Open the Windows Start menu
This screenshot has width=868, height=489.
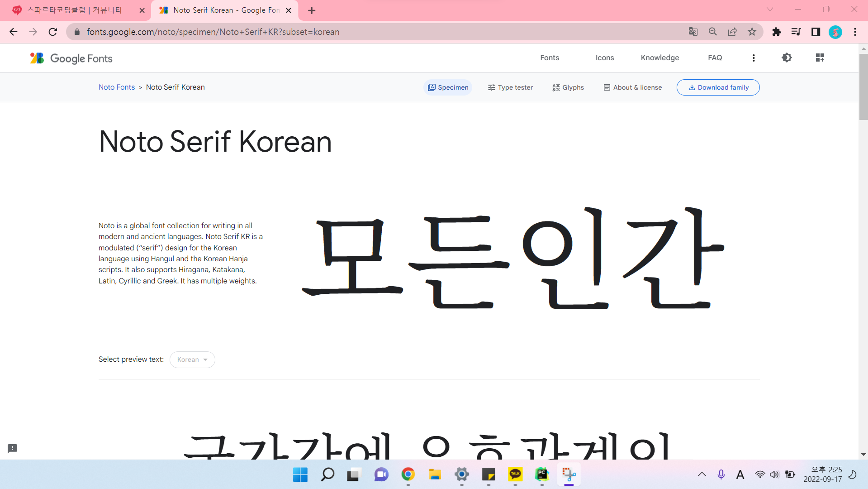[x=300, y=475]
